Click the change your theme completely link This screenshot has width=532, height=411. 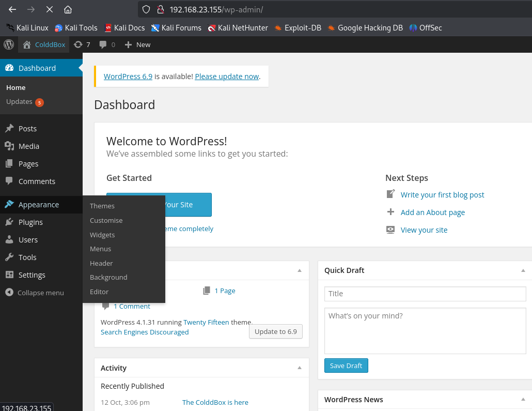(190, 229)
